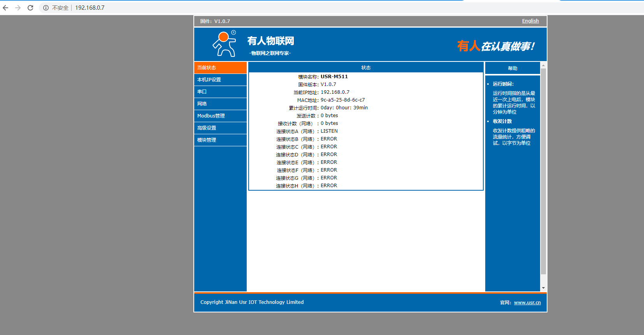Click the site info insecure icon
This screenshot has width=644, height=335.
(x=46, y=8)
